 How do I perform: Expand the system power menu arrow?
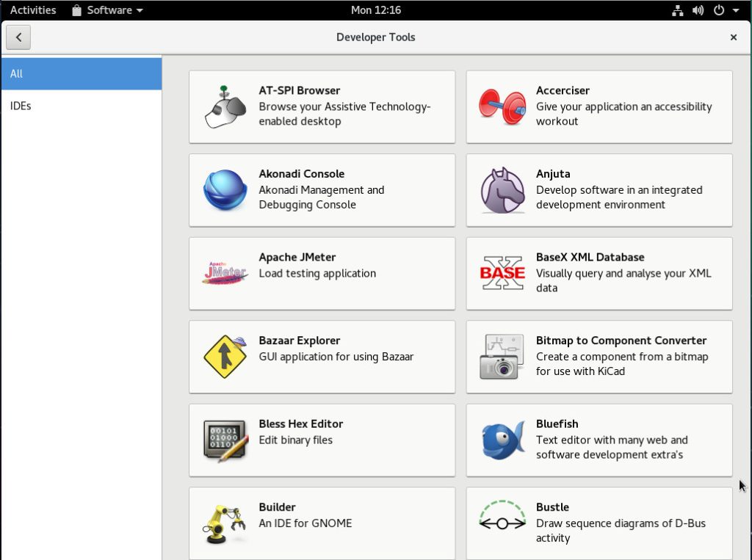click(736, 10)
